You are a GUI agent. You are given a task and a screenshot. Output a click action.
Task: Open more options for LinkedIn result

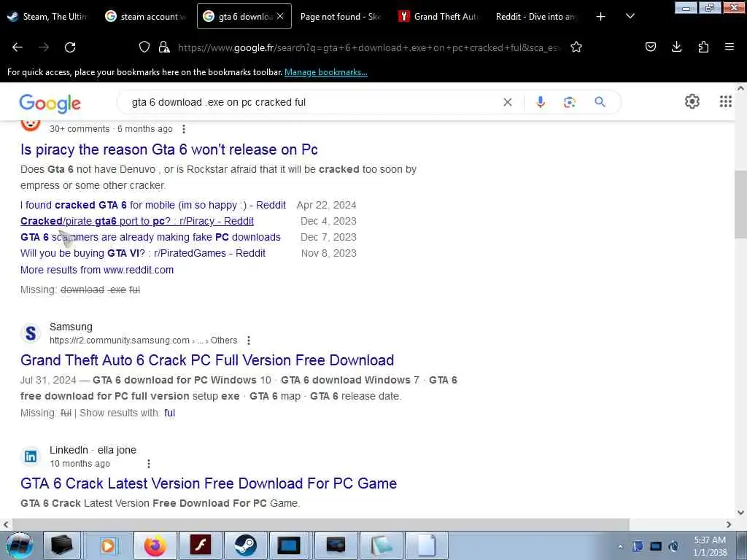tap(149, 464)
